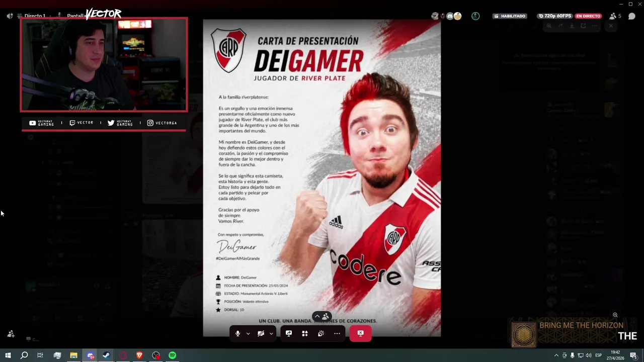
Task: Switch to Discord on the taskbar
Action: tap(90, 355)
